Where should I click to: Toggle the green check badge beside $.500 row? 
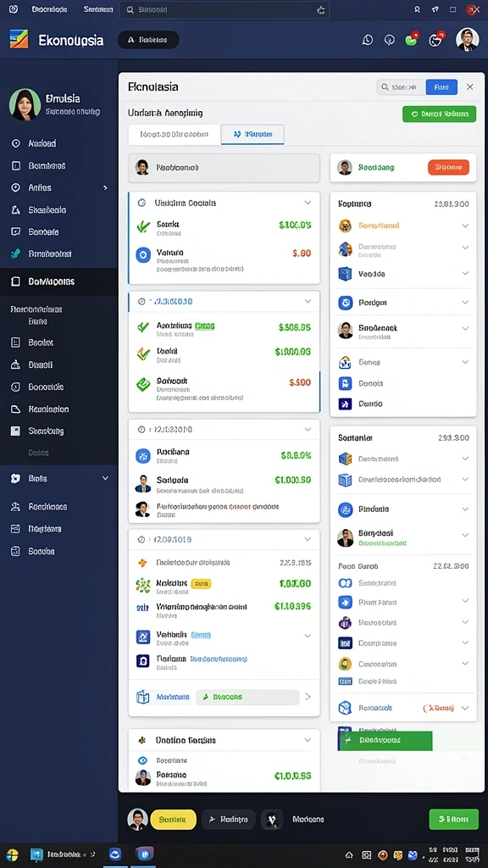(x=142, y=384)
